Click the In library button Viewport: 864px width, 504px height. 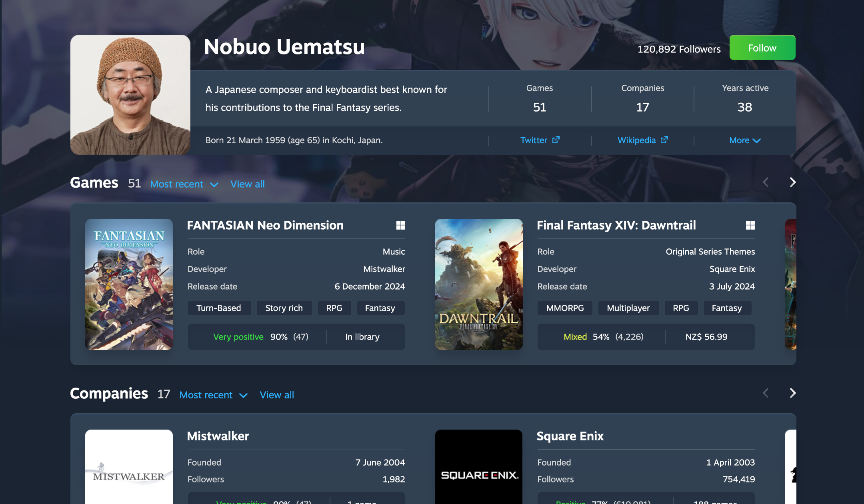[x=362, y=337]
